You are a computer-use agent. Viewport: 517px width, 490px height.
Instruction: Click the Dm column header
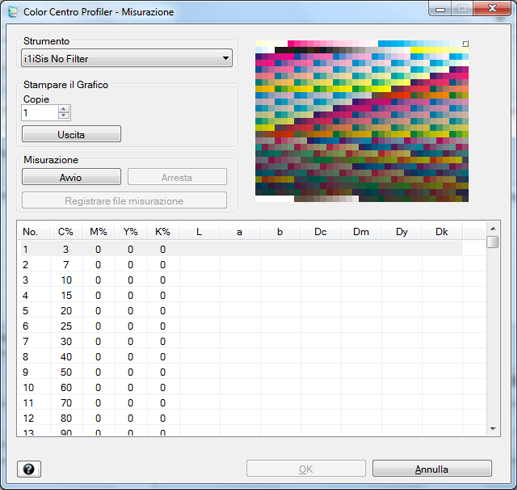(x=361, y=232)
